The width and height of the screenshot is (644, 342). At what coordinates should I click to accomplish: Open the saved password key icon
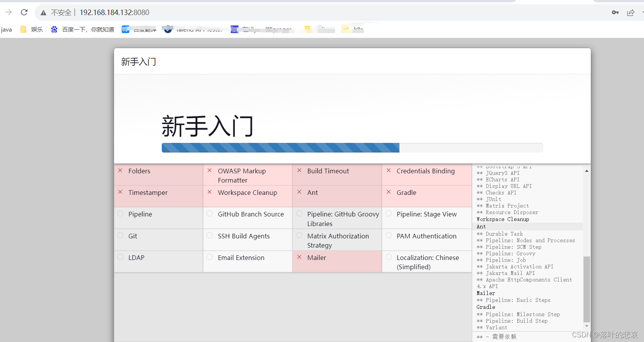pyautogui.click(x=615, y=13)
